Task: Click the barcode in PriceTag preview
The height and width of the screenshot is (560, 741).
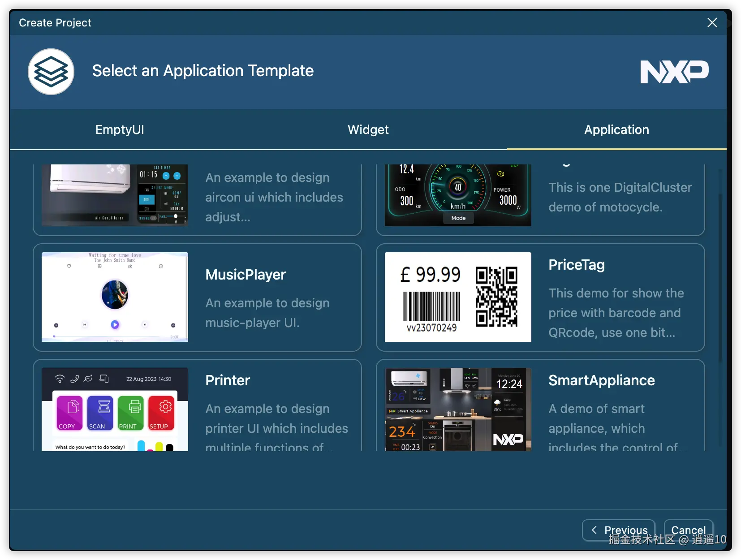Action: tap(431, 306)
